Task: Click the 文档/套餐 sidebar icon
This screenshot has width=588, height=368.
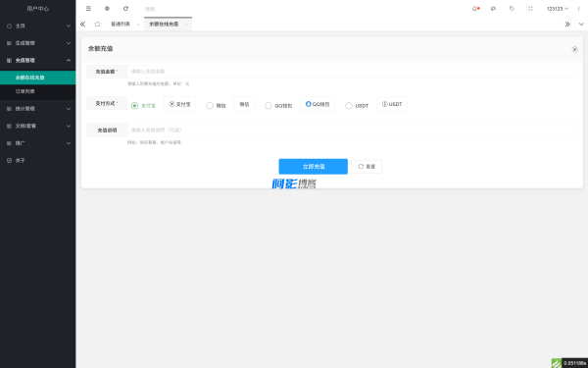Action: [x=10, y=127]
